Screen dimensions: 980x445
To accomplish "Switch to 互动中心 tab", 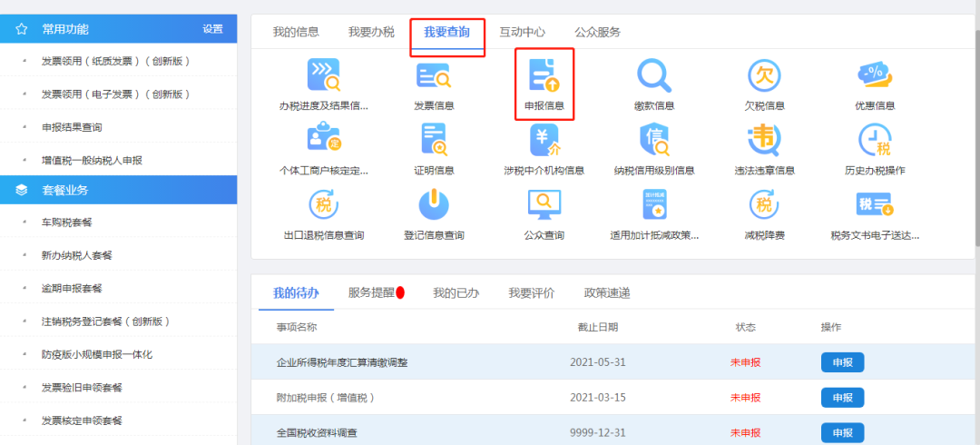I will tap(522, 32).
